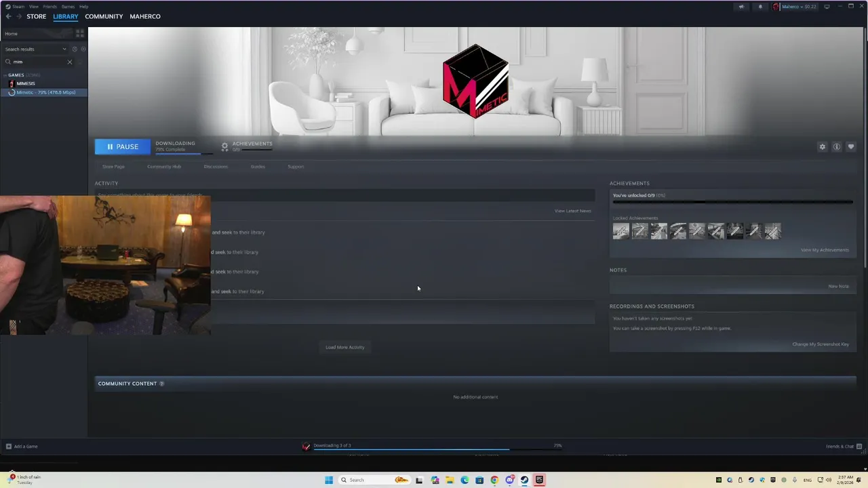Open the Store Page link
Image resolution: width=868 pixels, height=488 pixels.
click(x=113, y=167)
